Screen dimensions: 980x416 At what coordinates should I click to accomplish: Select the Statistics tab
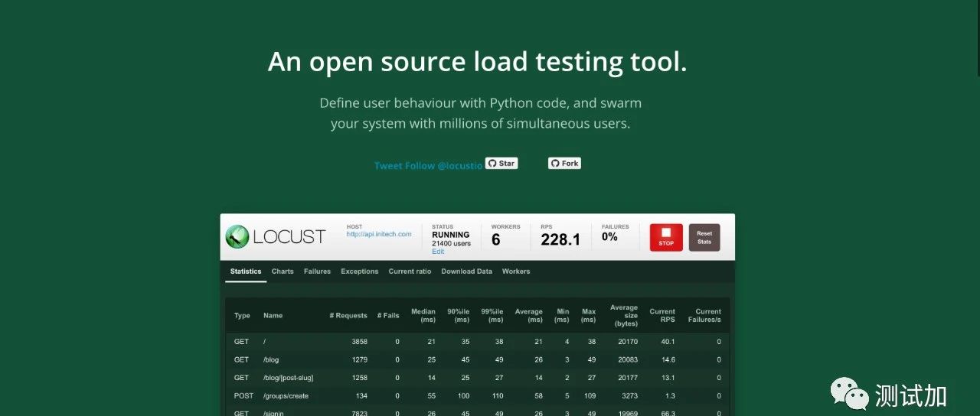click(x=246, y=271)
